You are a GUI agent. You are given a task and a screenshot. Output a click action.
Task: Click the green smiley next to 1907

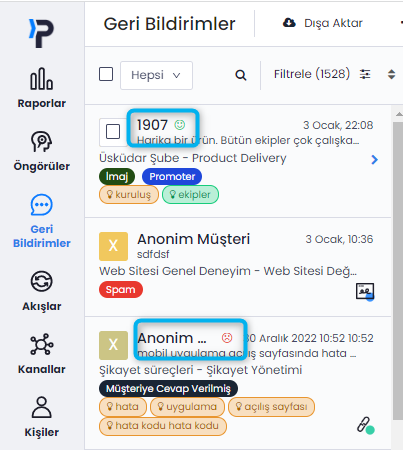tap(180, 125)
